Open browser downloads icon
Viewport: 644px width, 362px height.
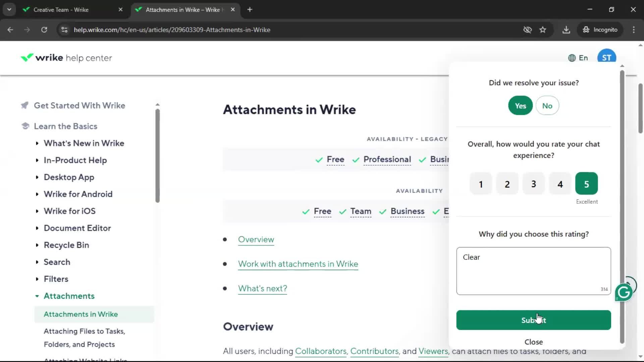click(566, 30)
